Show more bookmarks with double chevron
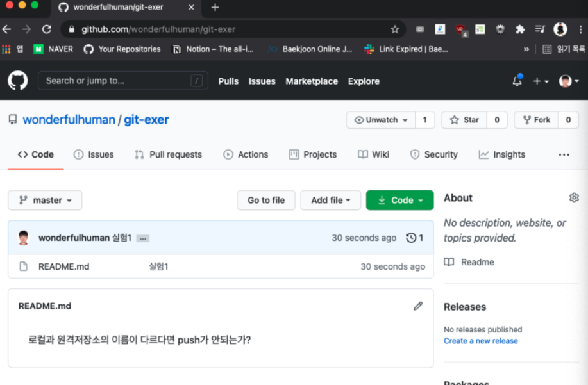Screen dimensions: 588x385 coord(526,49)
